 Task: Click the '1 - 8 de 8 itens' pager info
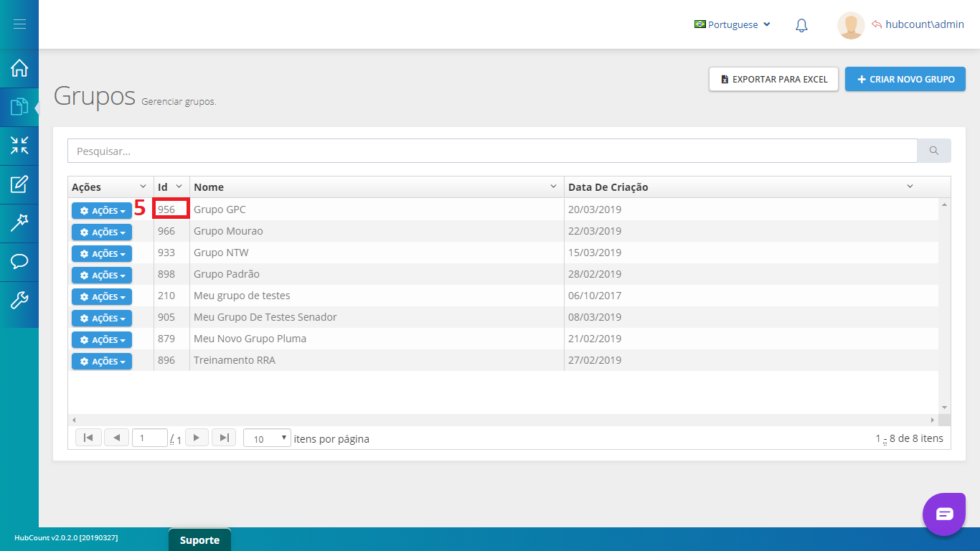tap(909, 438)
